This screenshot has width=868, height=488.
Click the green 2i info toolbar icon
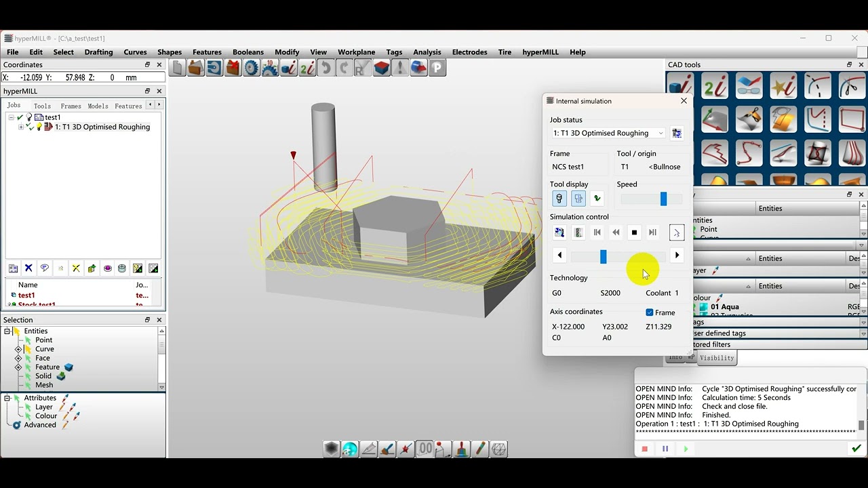coord(307,68)
